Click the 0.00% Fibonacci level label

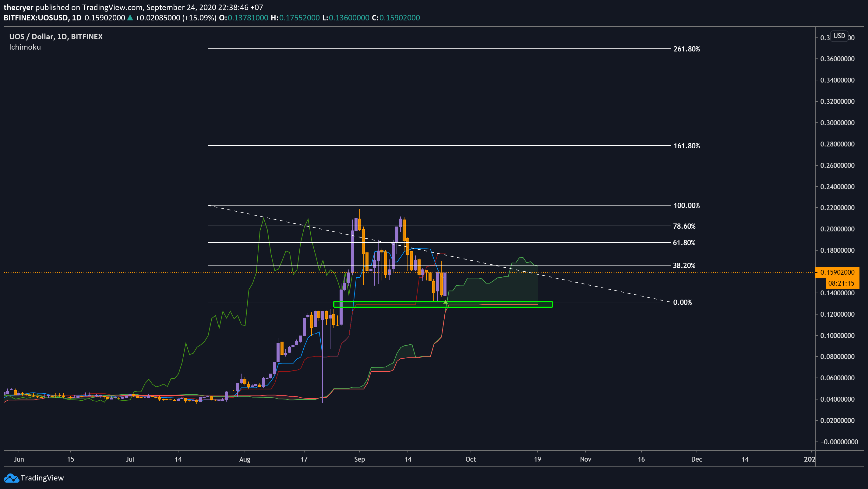pyautogui.click(x=682, y=302)
